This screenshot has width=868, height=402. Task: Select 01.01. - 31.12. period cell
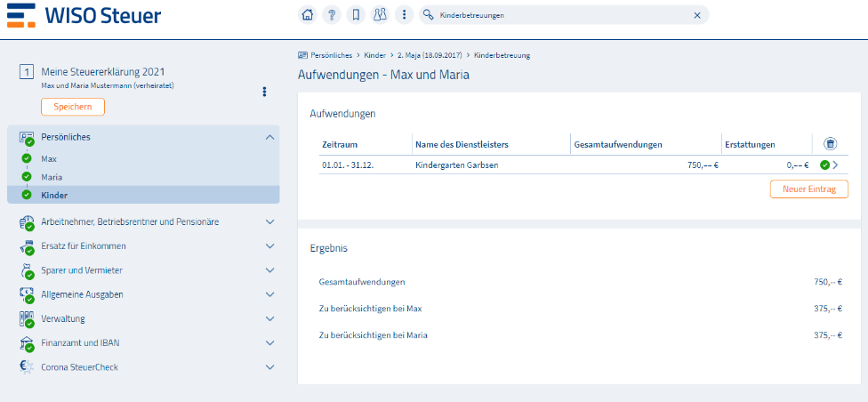pos(348,165)
